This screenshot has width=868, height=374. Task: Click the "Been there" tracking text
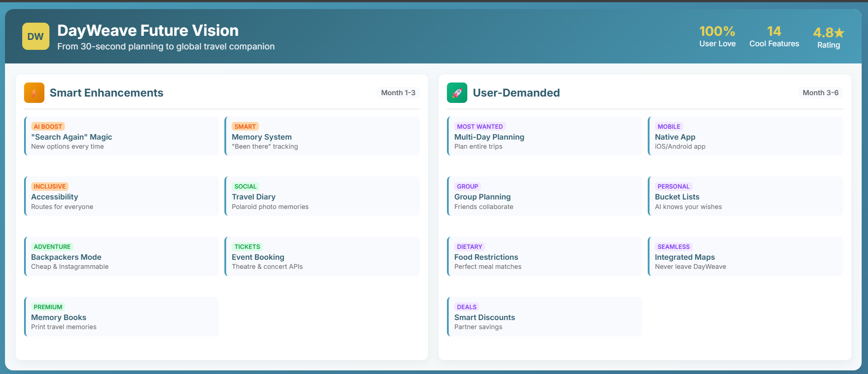click(x=265, y=146)
